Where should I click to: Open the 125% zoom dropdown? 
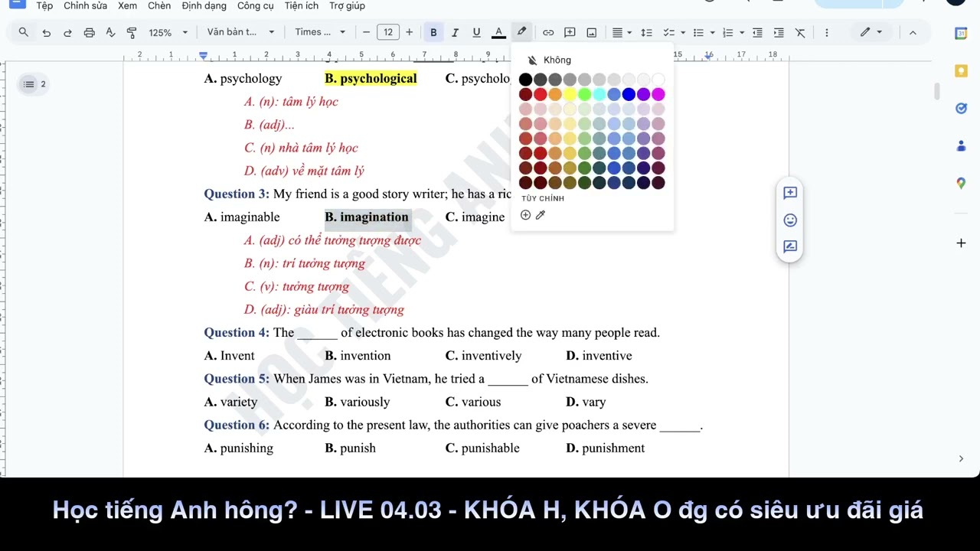pyautogui.click(x=168, y=32)
